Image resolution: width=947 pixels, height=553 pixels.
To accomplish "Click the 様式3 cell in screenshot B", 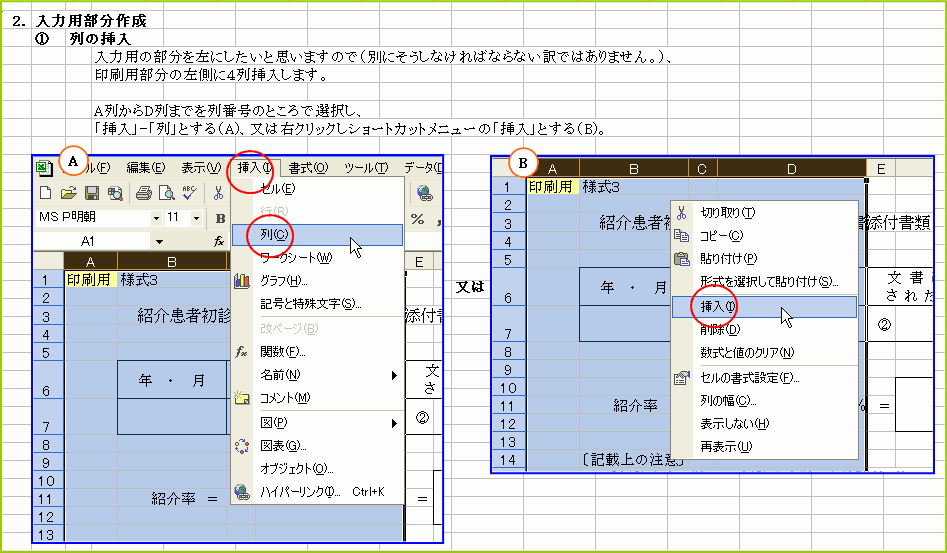I will pyautogui.click(x=634, y=187).
